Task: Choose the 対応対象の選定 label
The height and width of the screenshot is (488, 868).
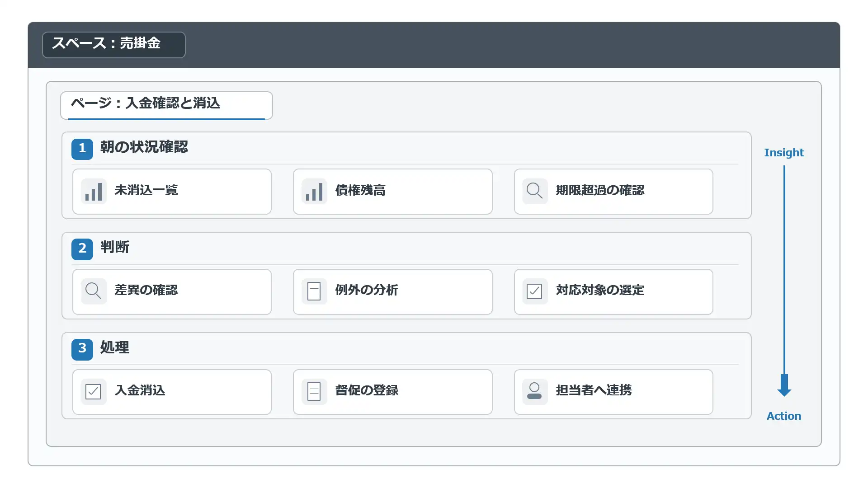Action: (600, 290)
